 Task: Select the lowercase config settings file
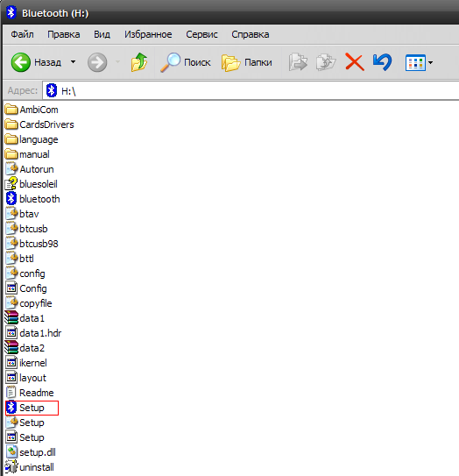pos(25,274)
